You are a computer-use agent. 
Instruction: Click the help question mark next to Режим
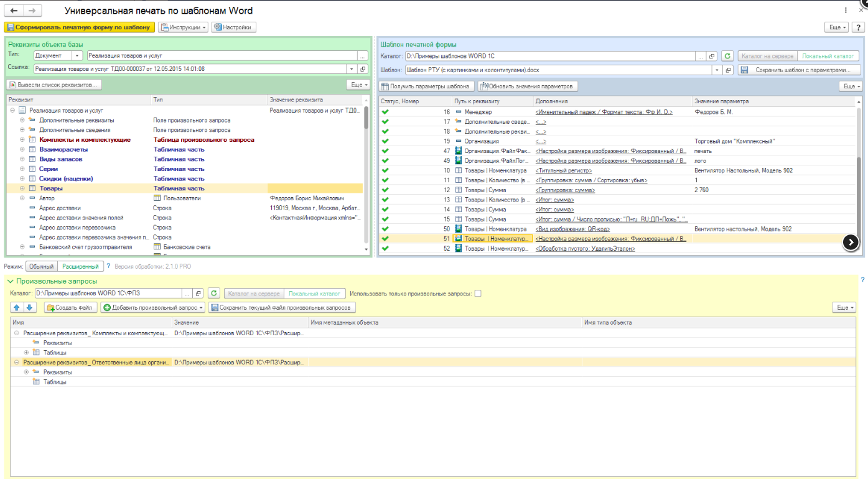point(108,266)
